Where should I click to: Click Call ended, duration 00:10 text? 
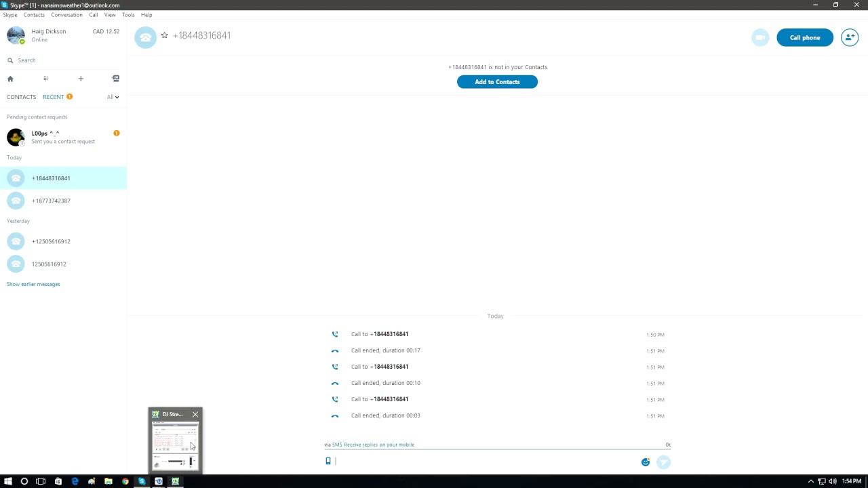[386, 383]
